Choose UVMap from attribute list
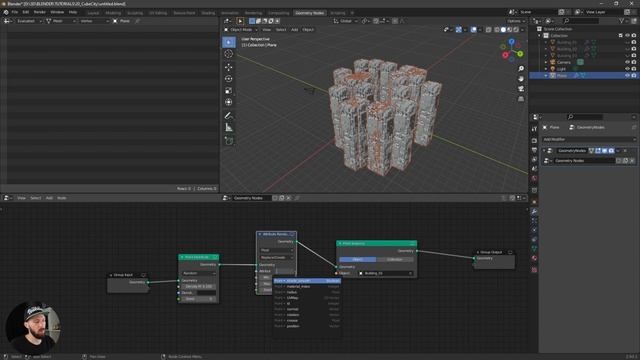Viewport: 640px width, 360px height. coord(307,298)
